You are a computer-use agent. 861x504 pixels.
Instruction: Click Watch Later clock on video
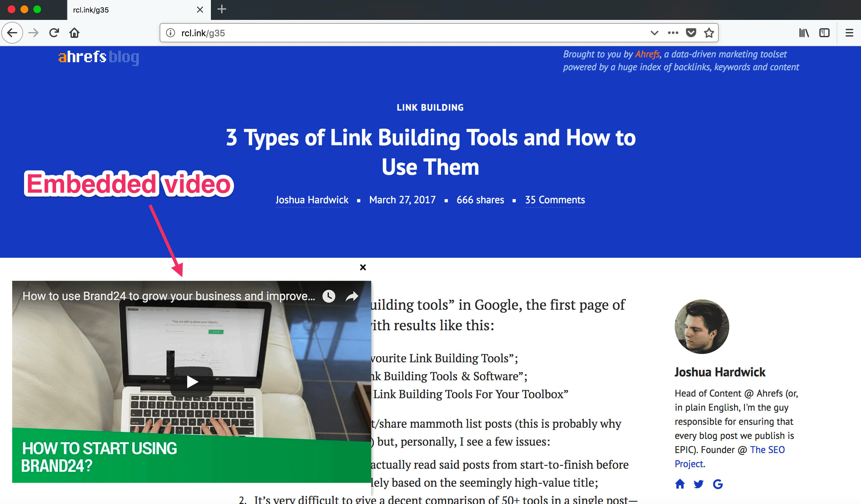329,296
